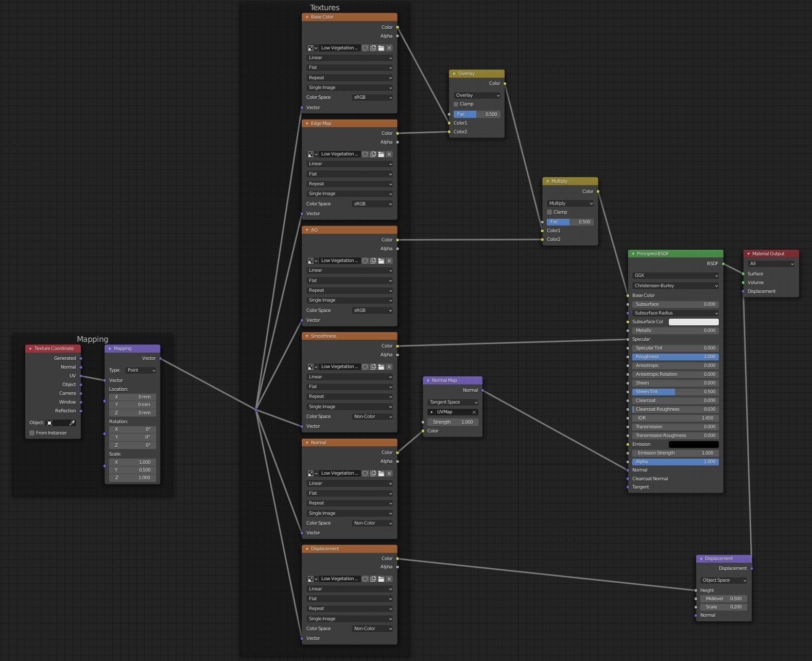
Task: Click Surface input socket on Material Output
Action: (x=744, y=274)
